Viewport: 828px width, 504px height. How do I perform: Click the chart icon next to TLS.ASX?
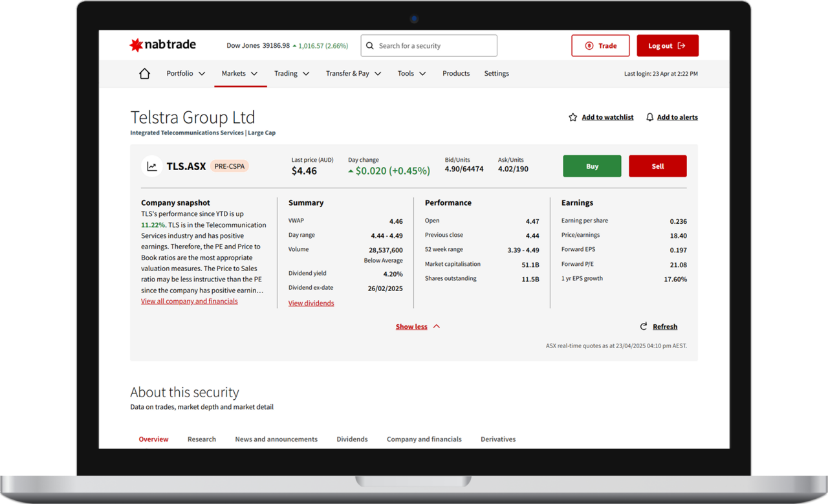point(152,166)
